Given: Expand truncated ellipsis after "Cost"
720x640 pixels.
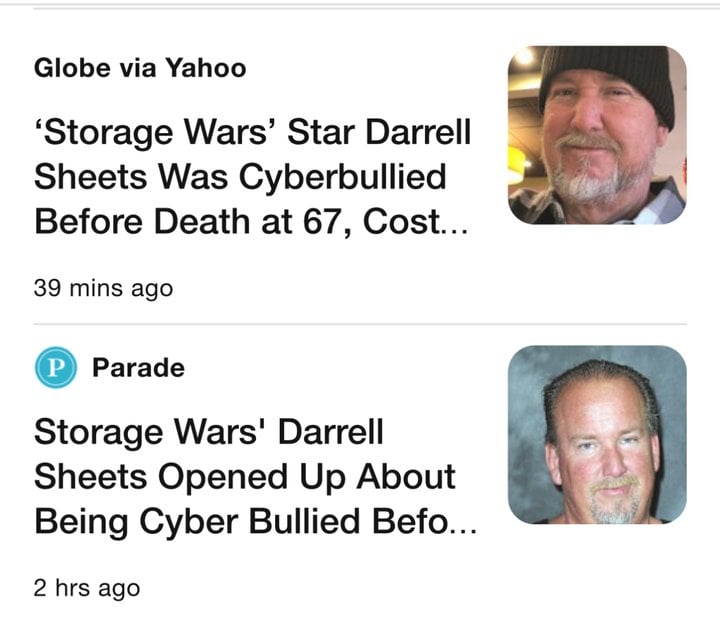Looking at the screenshot, I should (451, 222).
